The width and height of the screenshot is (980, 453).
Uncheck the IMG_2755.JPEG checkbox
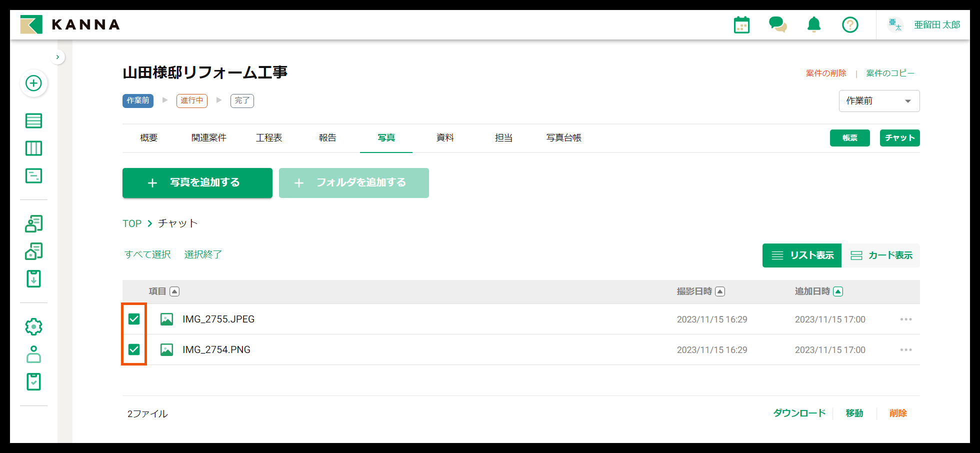[x=133, y=319]
